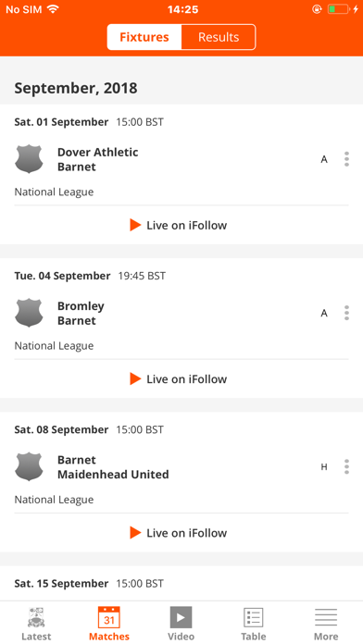This screenshot has width=363, height=644.
Task: Open options dots for Maidenhead United match
Action: [346, 466]
